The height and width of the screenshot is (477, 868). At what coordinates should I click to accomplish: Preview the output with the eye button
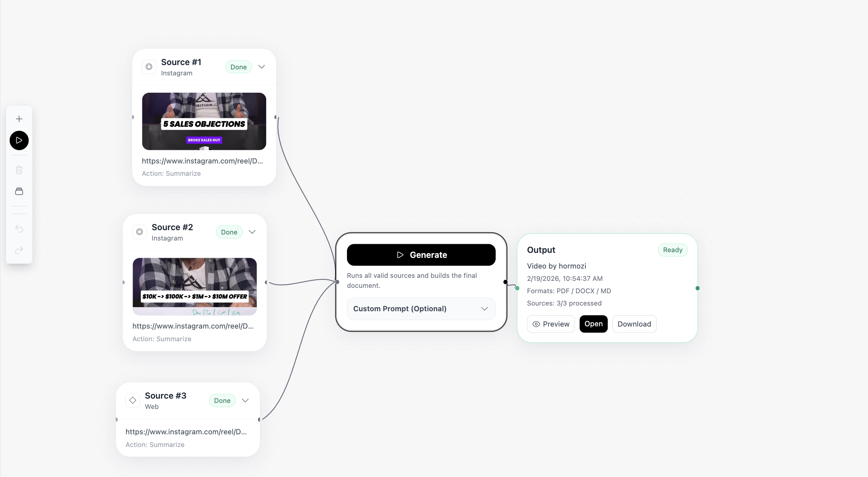tap(551, 324)
